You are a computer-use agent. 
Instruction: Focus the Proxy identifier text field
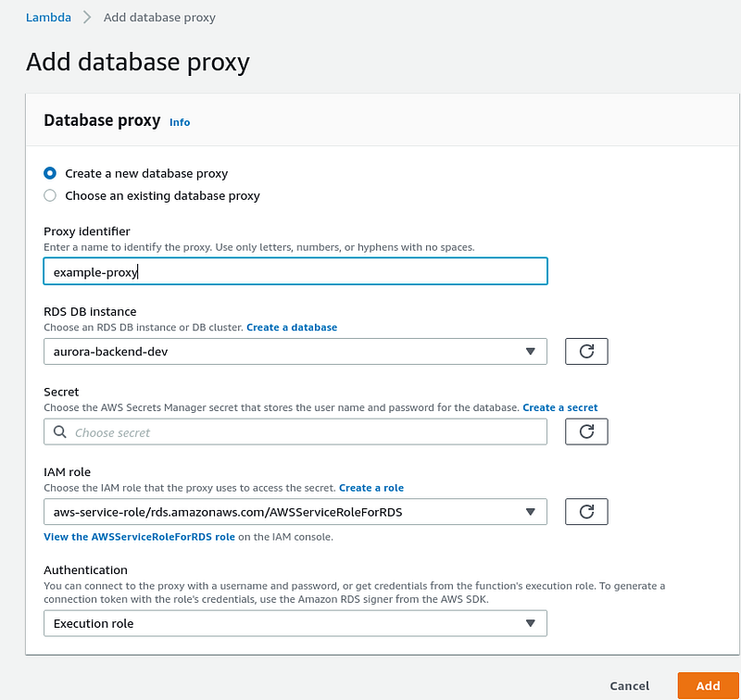point(295,271)
